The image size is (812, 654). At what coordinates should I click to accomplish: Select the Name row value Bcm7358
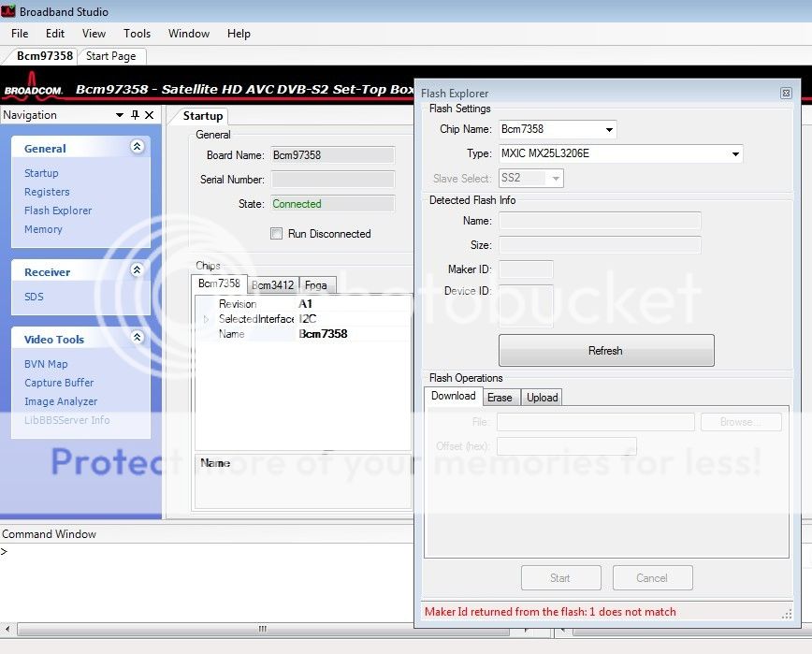coord(323,334)
